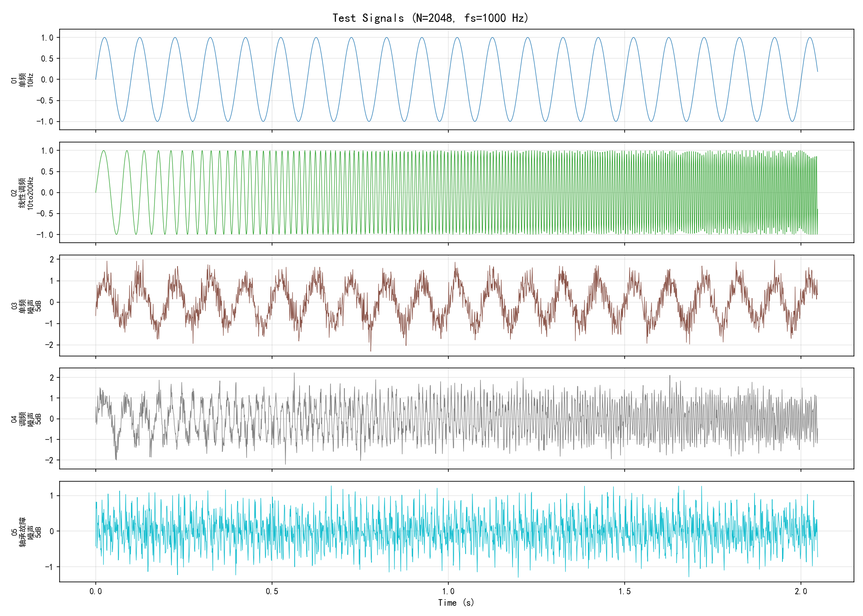Click the 02 线性调频 10to200Hz y-axis label
The width and height of the screenshot is (863, 616).
pyautogui.click(x=22, y=193)
